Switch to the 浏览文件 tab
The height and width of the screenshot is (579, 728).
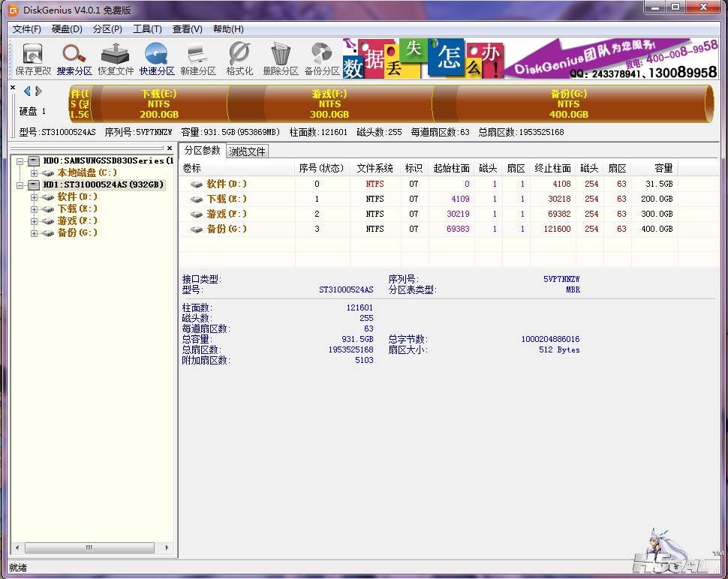point(247,151)
